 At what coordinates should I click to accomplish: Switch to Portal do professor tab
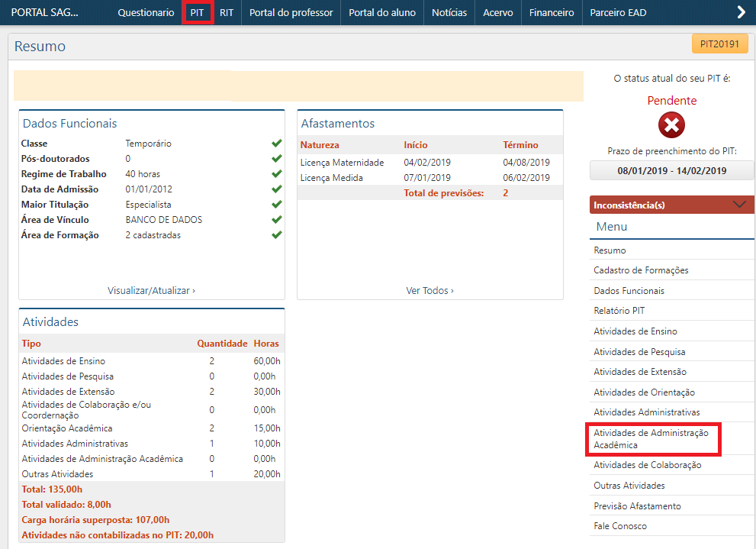pos(291,13)
